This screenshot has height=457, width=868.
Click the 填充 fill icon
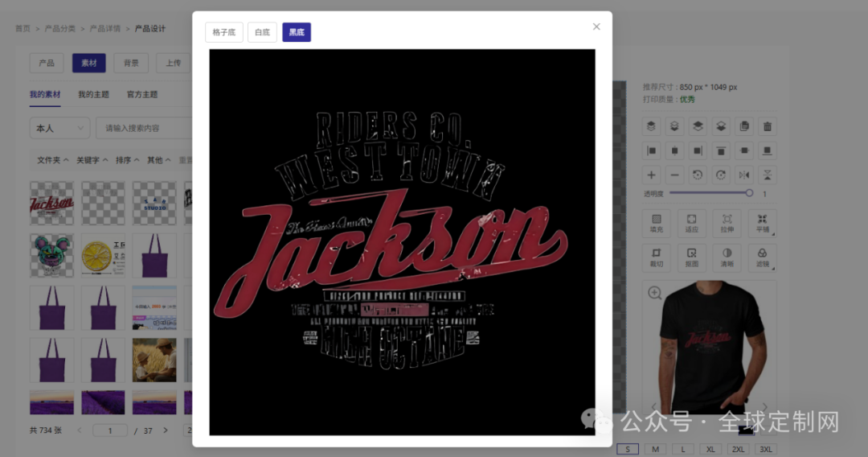click(x=657, y=222)
